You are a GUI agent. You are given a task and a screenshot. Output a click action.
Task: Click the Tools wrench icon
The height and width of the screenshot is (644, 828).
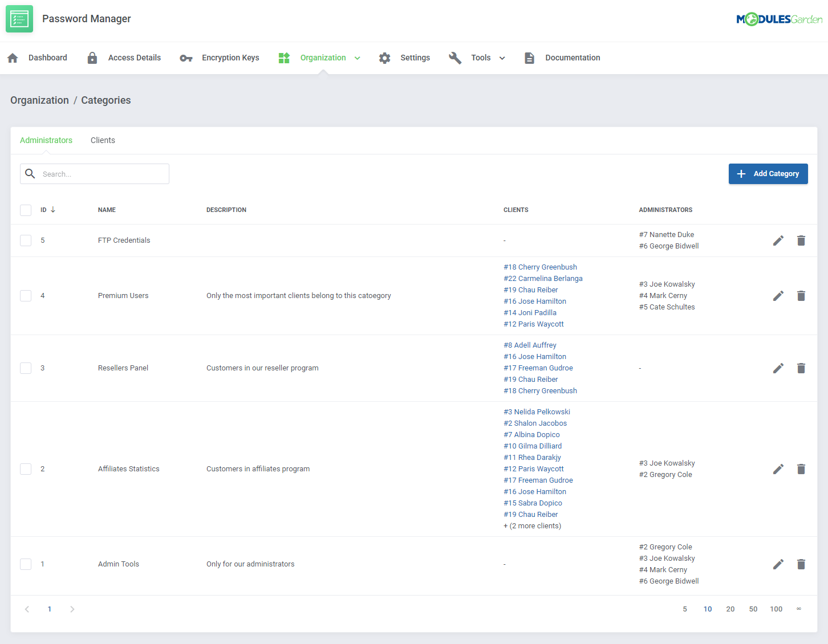coord(455,58)
